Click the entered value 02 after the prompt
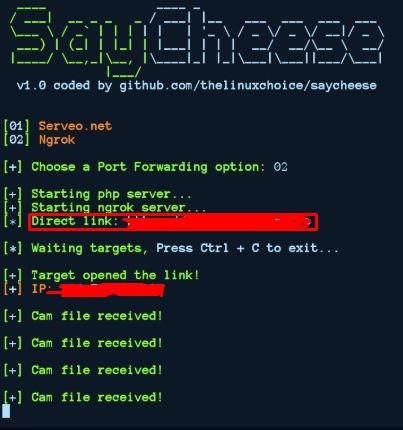403x430 pixels. [x=281, y=167]
